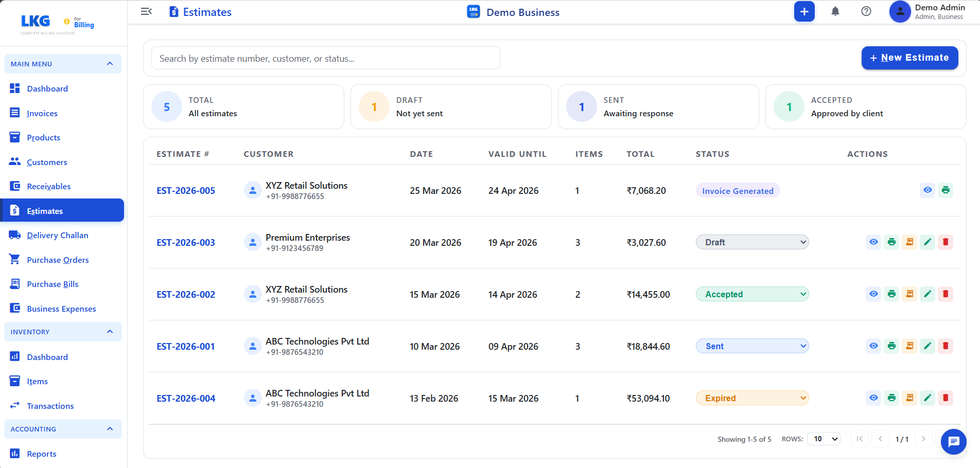
Task: Open the Demo Admin profile avatar
Action: [x=900, y=11]
